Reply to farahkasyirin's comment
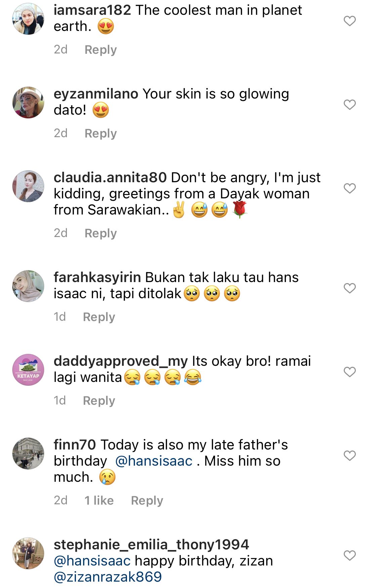This screenshot has height=588, width=378. [99, 317]
